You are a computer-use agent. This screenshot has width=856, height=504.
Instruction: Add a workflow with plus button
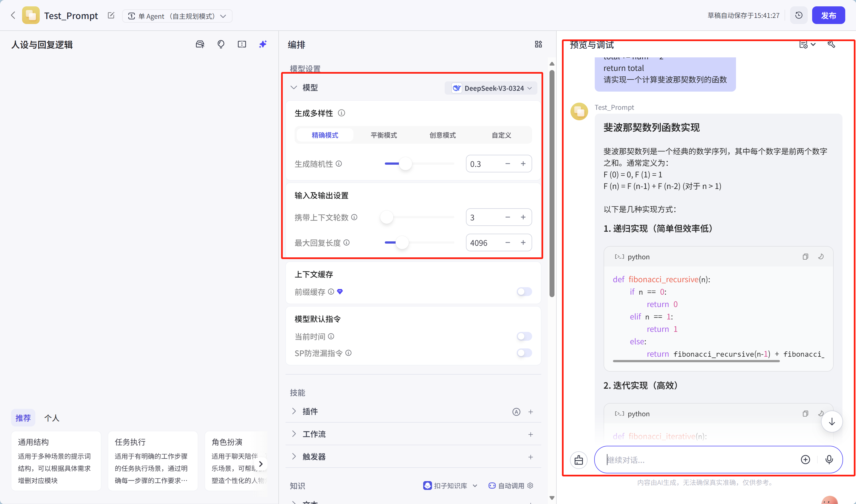[530, 434]
